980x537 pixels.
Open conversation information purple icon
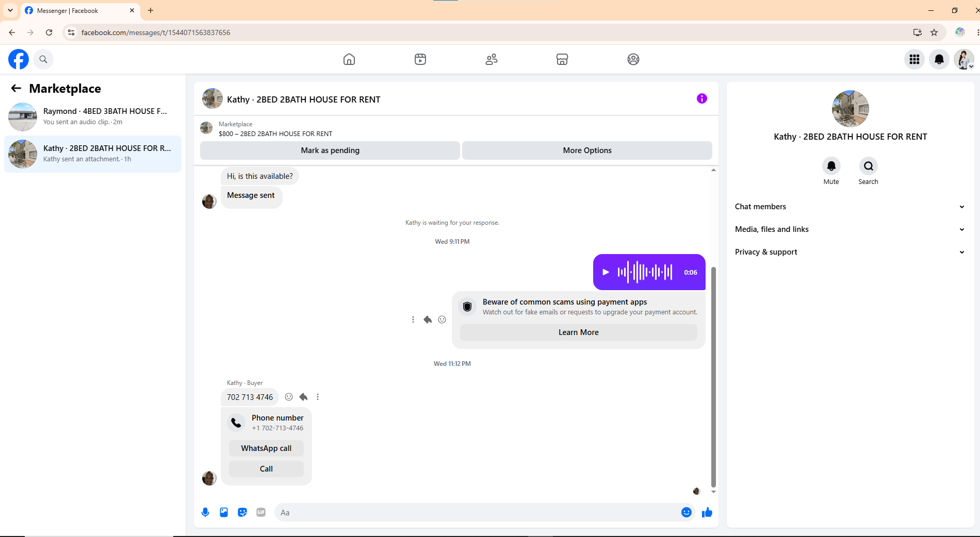click(x=702, y=98)
